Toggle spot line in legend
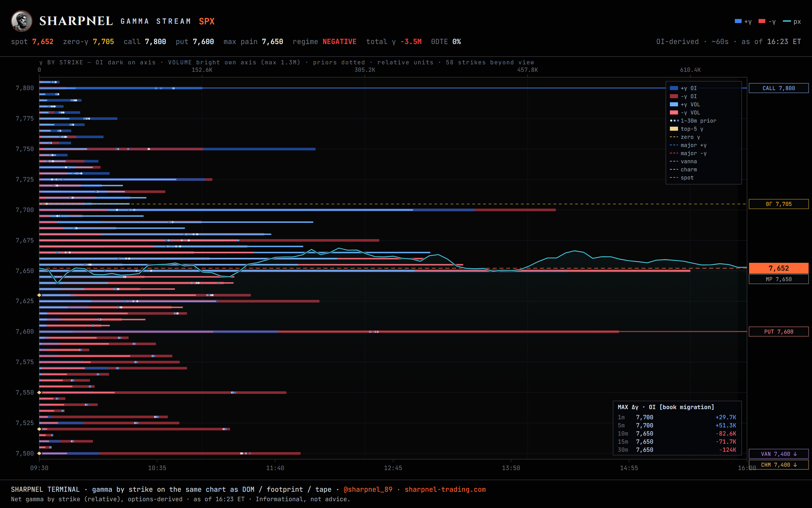The image size is (812, 508). pyautogui.click(x=682, y=177)
